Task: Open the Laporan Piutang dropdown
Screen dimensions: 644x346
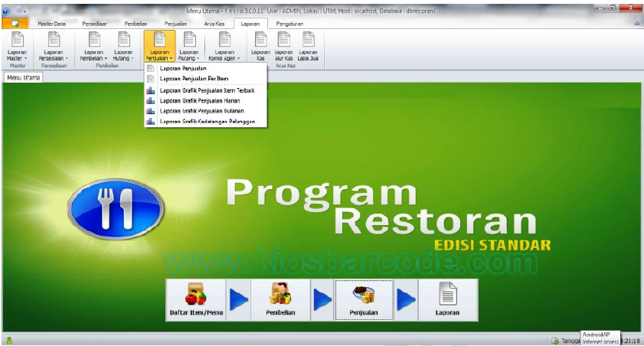Action: coord(188,46)
